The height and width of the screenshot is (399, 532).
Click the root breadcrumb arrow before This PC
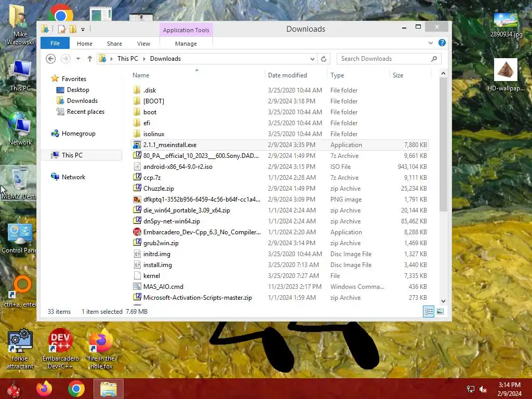click(x=111, y=59)
